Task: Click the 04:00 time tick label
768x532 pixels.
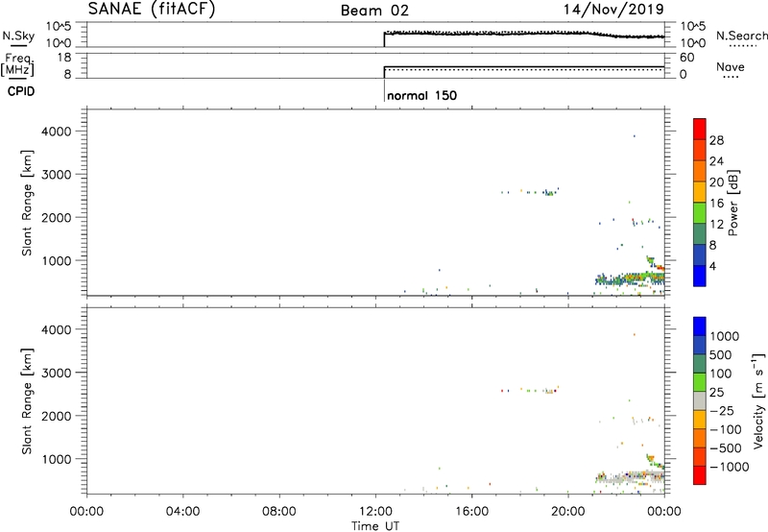Action: coord(182,512)
